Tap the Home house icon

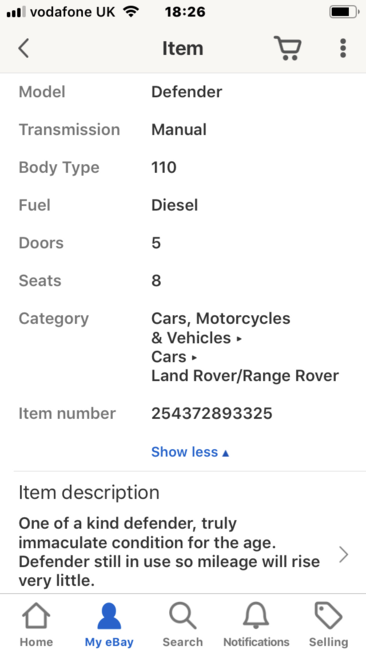(x=36, y=616)
